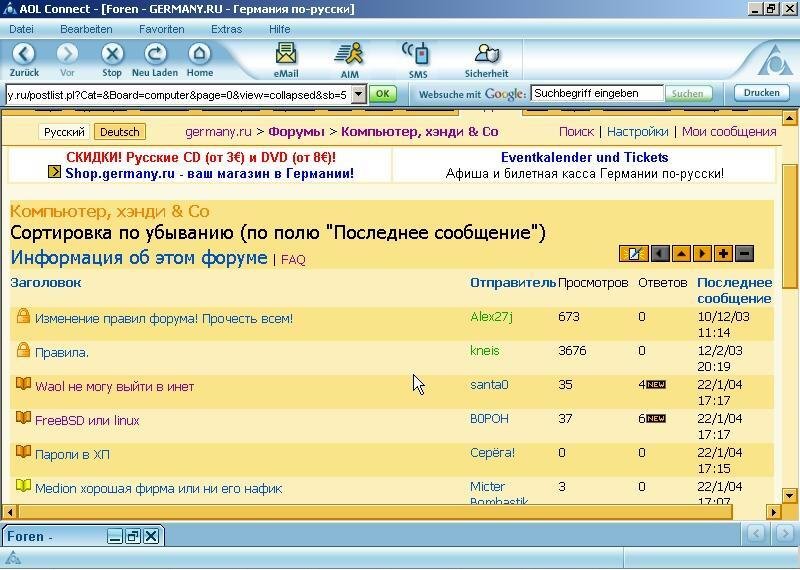800x570 pixels.
Task: Follow the germany.ru breadcrumb link
Action: 218,132
